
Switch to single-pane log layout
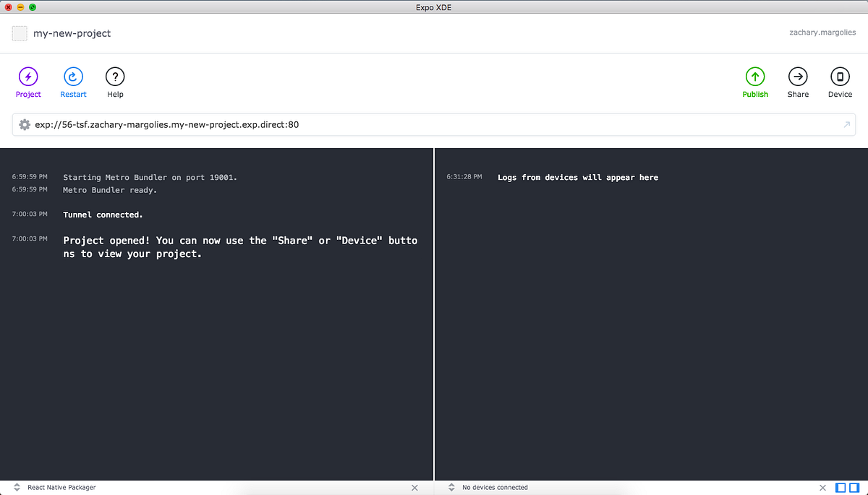pyautogui.click(x=841, y=488)
